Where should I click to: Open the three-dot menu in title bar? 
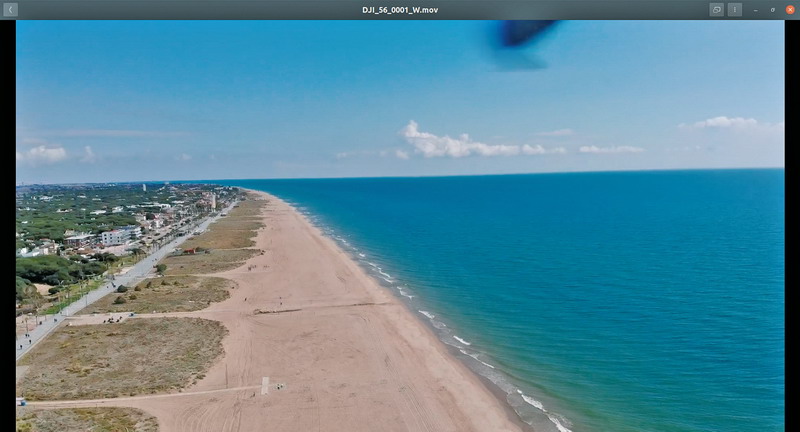735,10
